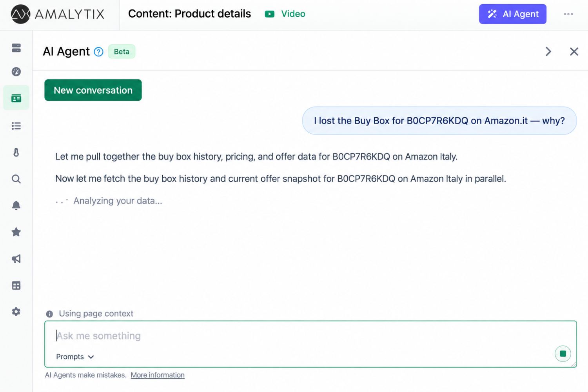Open the thermometer sidebar icon

[16, 152]
